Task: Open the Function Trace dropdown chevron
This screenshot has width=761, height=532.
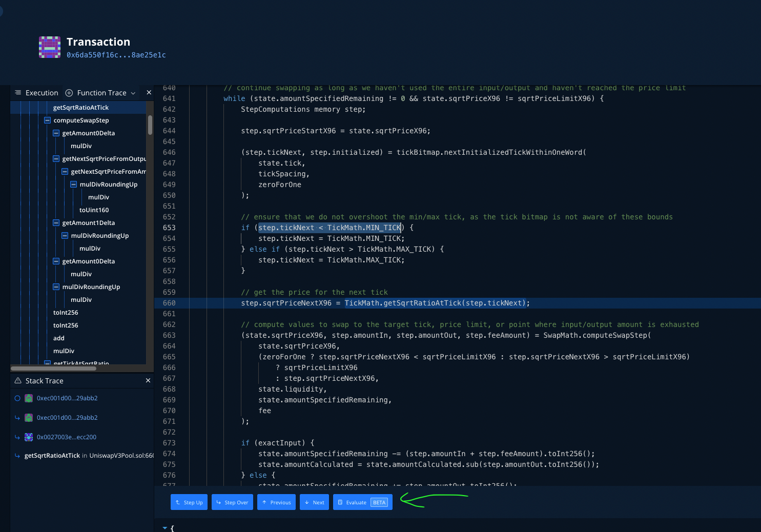Action: click(x=133, y=93)
